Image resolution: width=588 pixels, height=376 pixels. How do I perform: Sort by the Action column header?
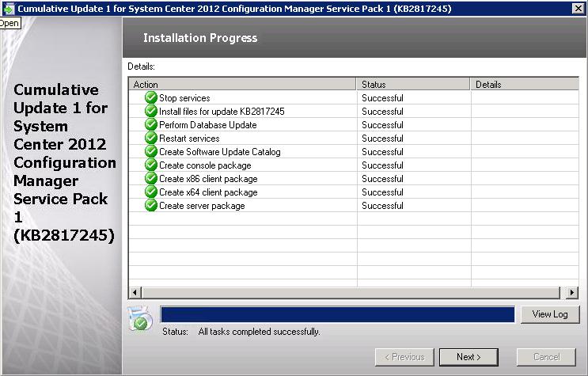pyautogui.click(x=242, y=85)
